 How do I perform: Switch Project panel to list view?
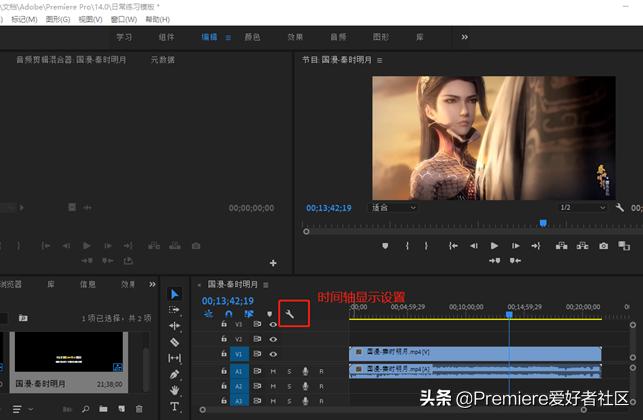pyautogui.click(x=17, y=409)
